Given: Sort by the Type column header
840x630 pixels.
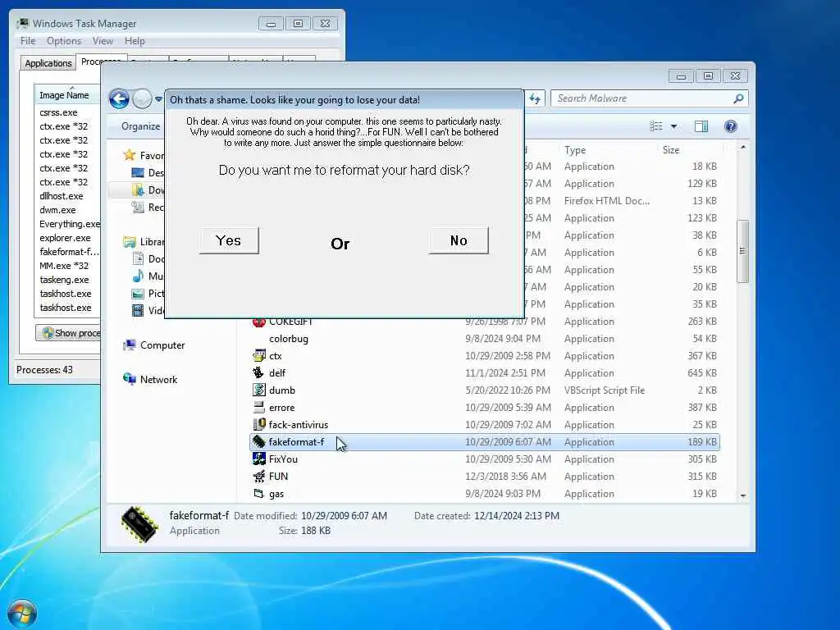Looking at the screenshot, I should [575, 150].
